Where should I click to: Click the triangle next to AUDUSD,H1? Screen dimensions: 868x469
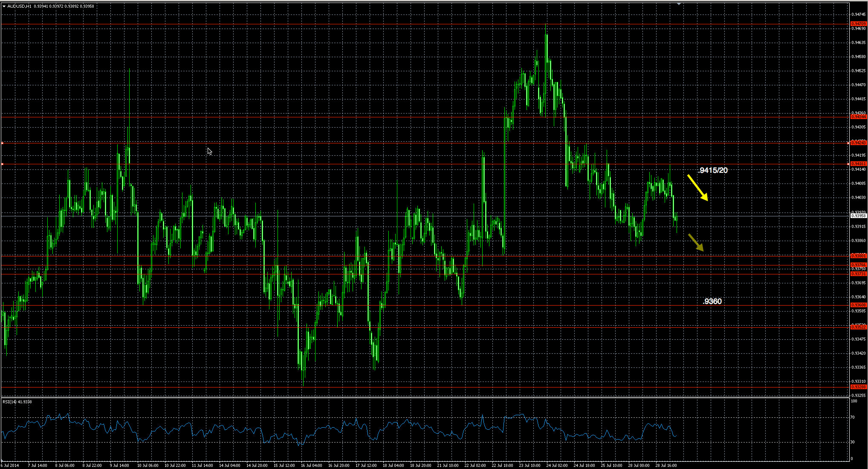pos(4,6)
